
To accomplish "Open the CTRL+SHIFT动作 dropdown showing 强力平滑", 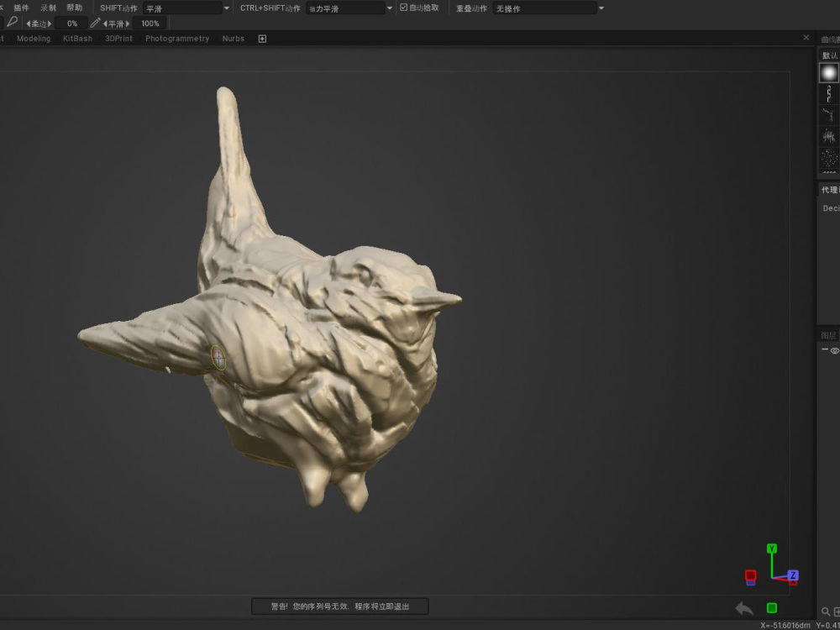I will 345,8.
